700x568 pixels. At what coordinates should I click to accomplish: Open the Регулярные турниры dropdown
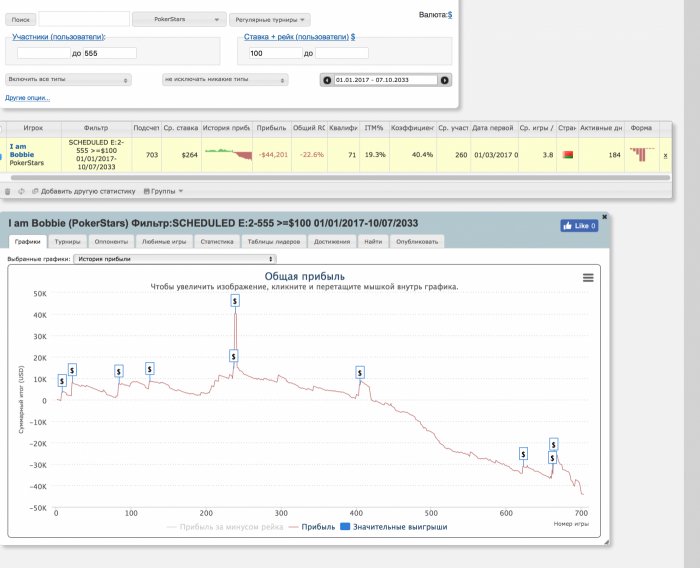pyautogui.click(x=270, y=20)
